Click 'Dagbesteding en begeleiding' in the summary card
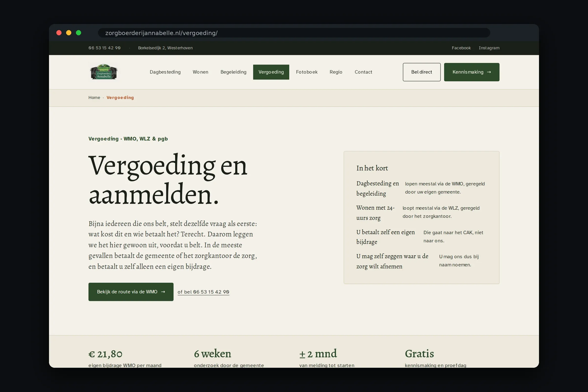The height and width of the screenshot is (392, 588). (x=378, y=188)
